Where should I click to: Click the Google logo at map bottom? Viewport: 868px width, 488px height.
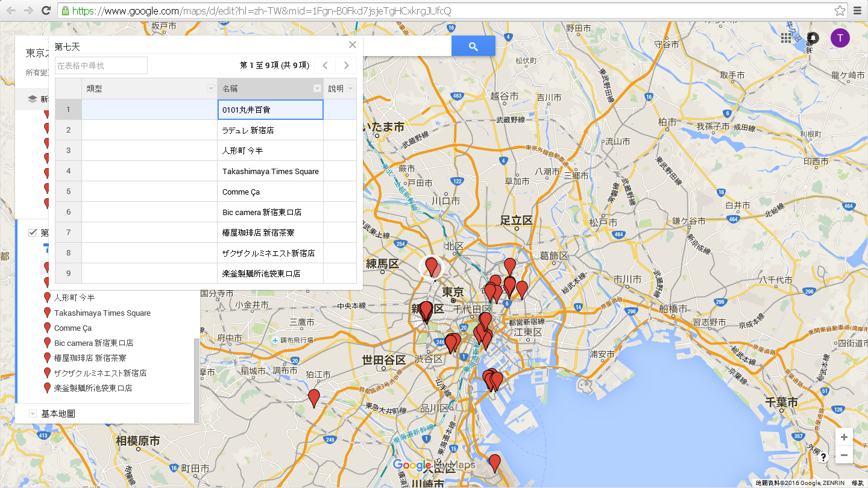[x=412, y=465]
